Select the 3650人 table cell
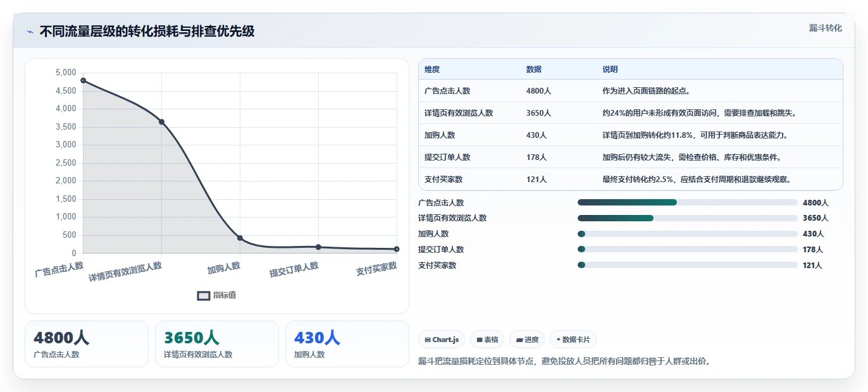 (x=538, y=113)
